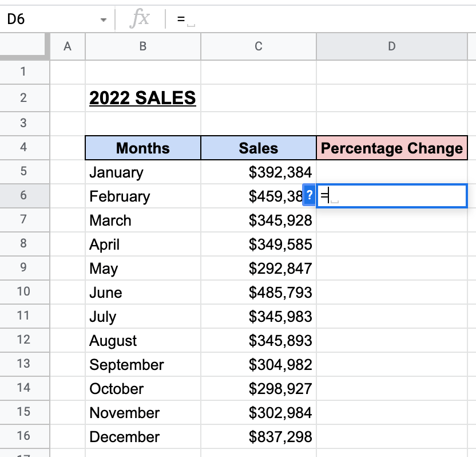The image size is (476, 457).
Task: Select column D header
Action: [391, 46]
